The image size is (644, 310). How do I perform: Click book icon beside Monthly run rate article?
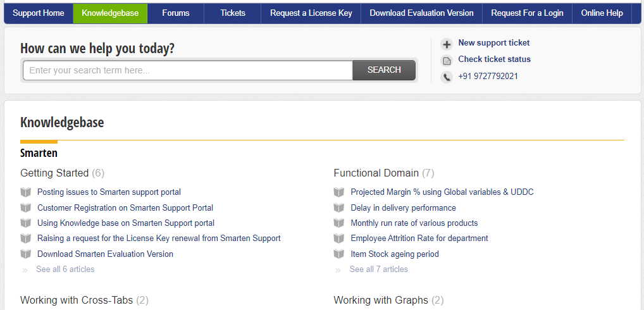tap(339, 223)
